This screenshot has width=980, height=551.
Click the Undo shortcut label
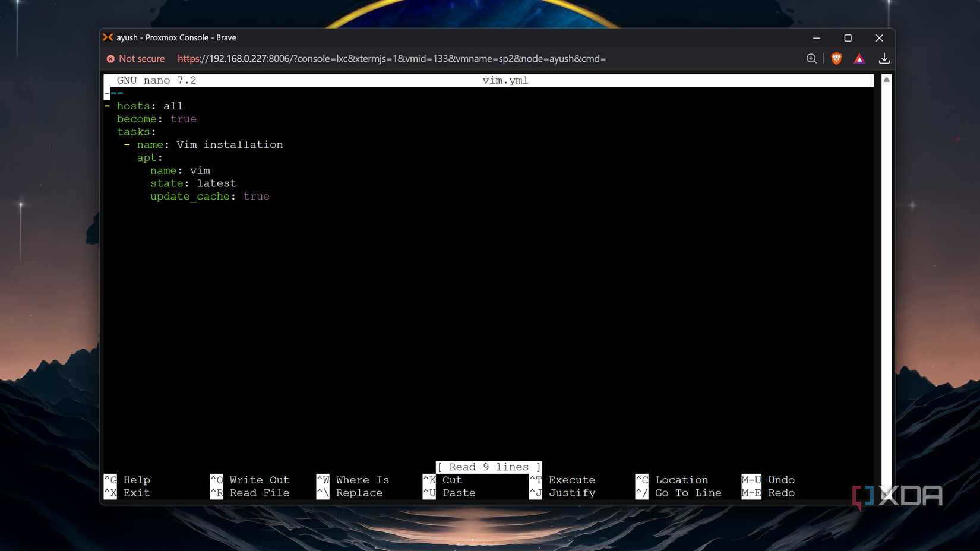tap(781, 480)
